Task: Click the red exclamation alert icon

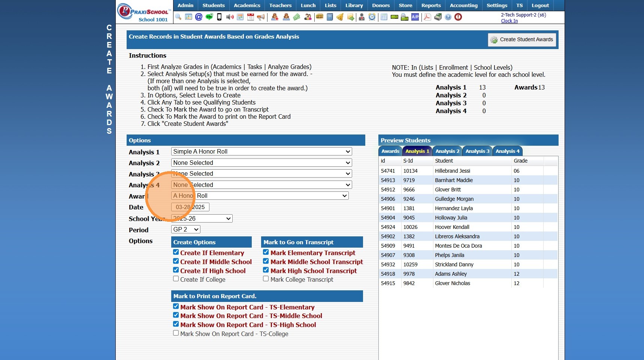Action: [458, 17]
